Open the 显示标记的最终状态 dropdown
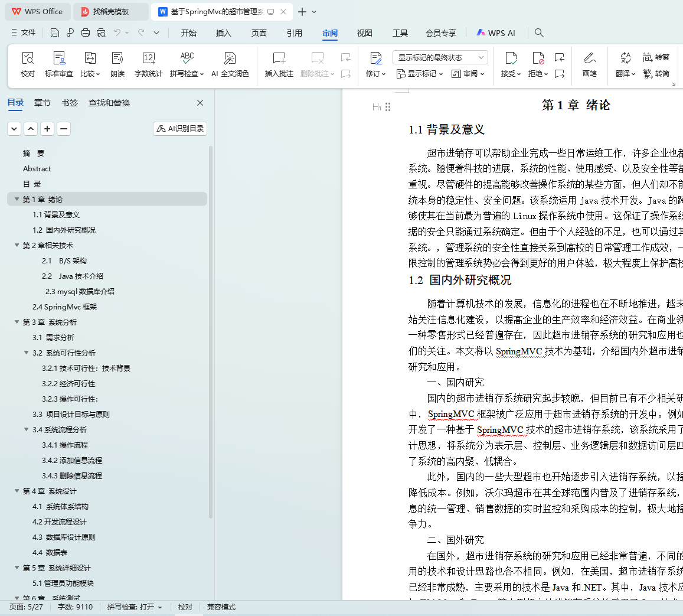This screenshot has width=683, height=616. (440, 57)
